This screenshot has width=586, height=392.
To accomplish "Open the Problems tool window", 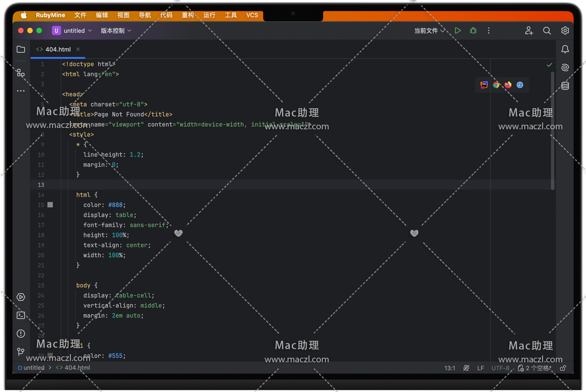I will pyautogui.click(x=21, y=334).
